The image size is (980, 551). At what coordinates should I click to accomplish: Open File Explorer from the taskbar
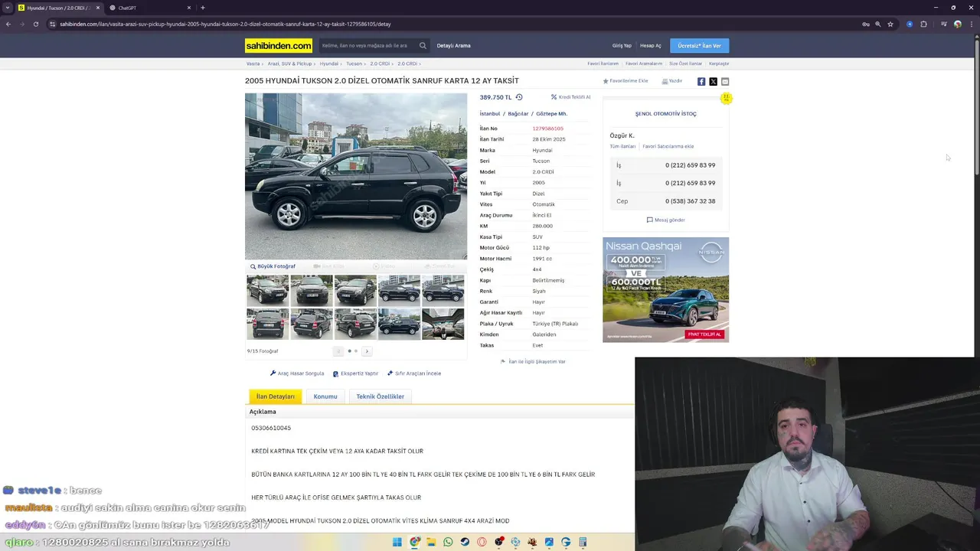[431, 542]
